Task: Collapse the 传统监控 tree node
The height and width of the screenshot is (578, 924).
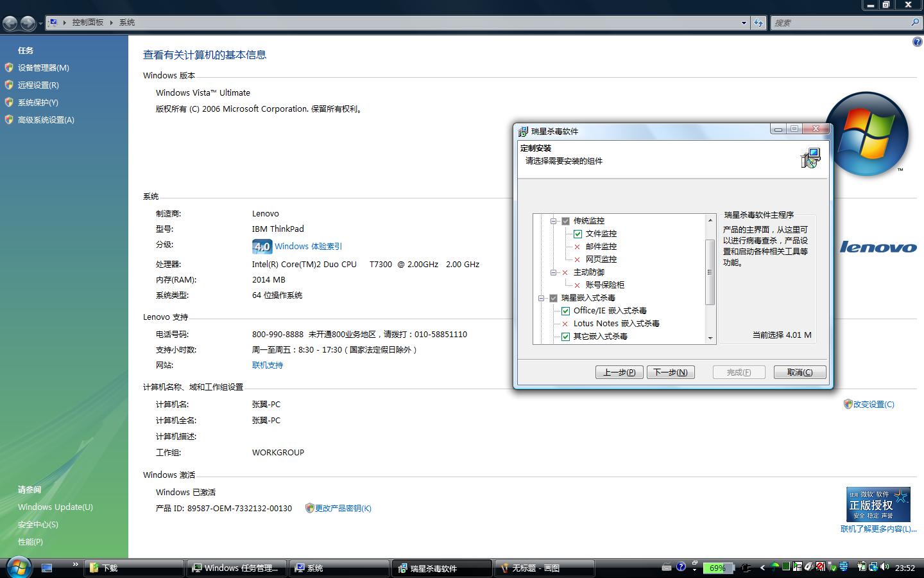Action: click(x=553, y=221)
